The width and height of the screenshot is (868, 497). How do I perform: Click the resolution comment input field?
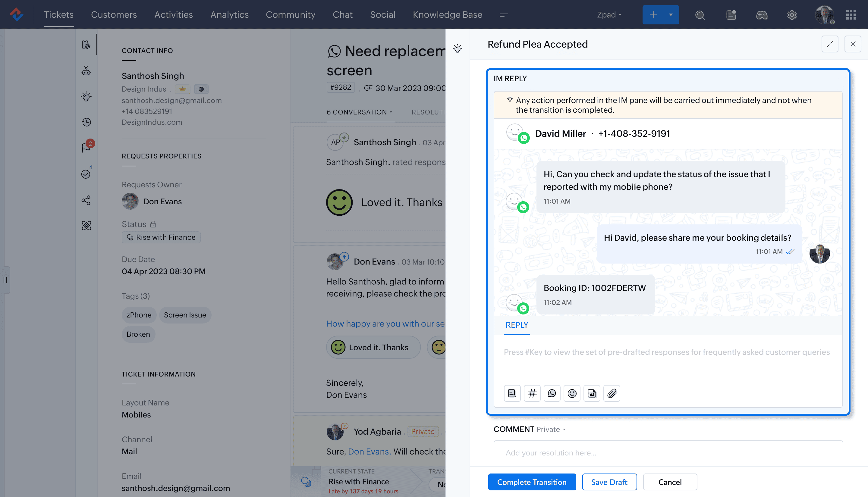[668, 453]
